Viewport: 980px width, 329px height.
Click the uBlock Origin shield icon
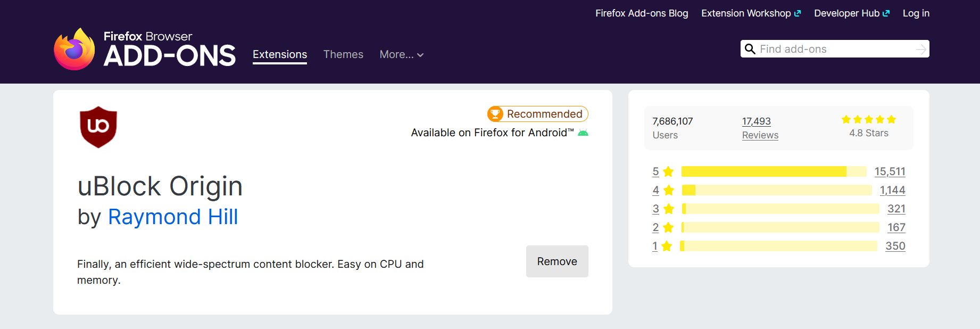pyautogui.click(x=98, y=127)
